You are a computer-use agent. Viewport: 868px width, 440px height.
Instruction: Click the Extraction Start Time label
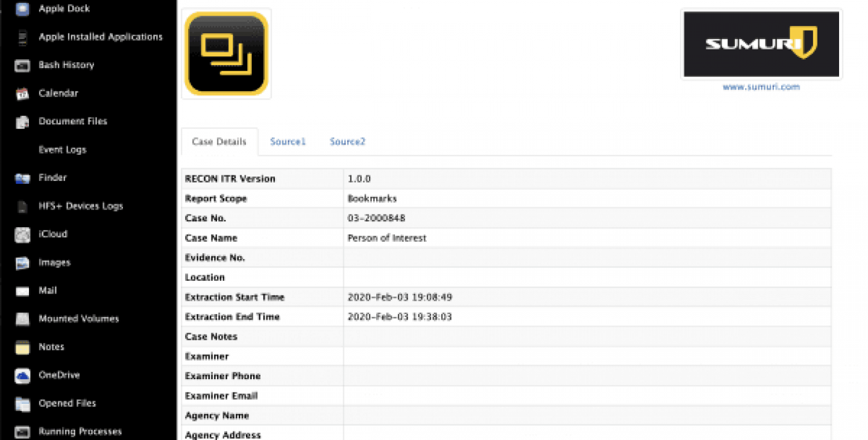234,297
